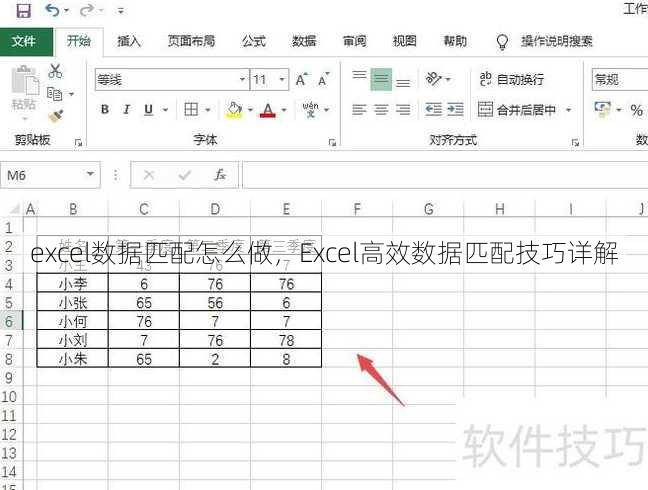Switch to the 开始 ribbon tab
The height and width of the screenshot is (490, 648).
[x=79, y=41]
